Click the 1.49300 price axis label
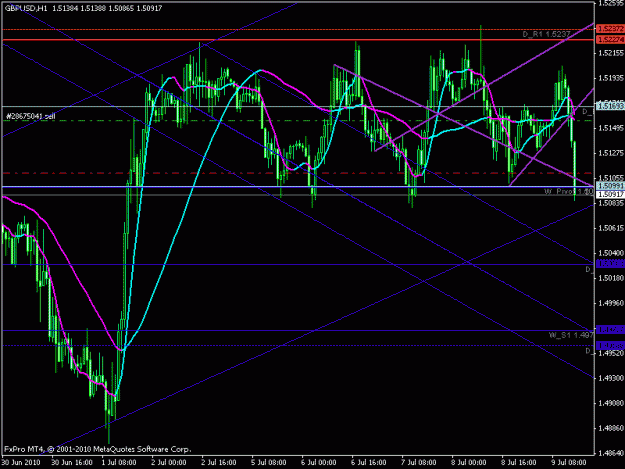 click(611, 378)
